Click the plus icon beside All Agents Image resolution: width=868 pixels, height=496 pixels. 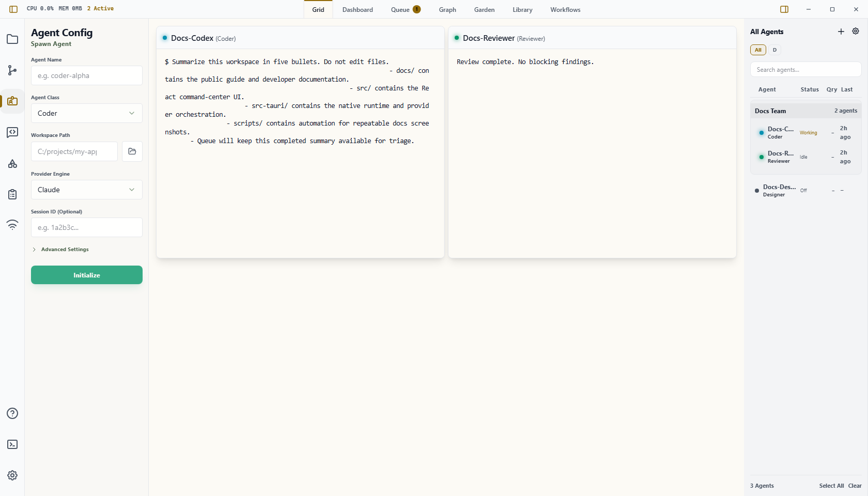pyautogui.click(x=841, y=32)
